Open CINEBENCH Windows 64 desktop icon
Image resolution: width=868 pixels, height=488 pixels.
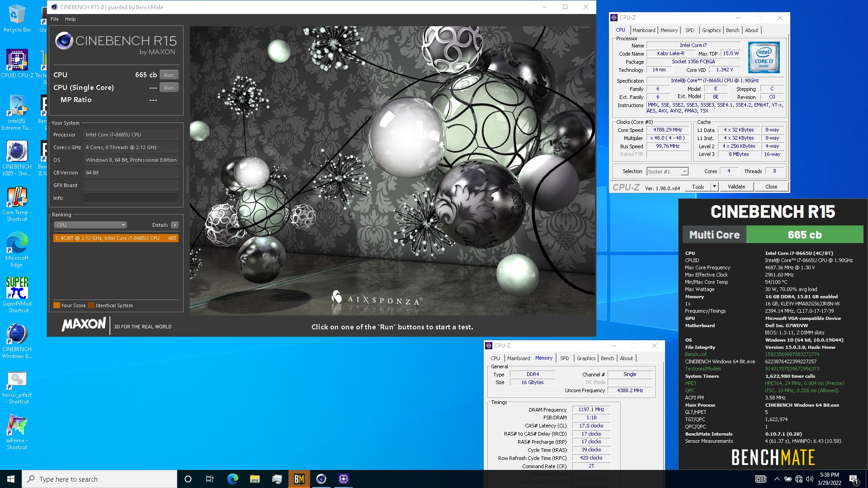point(17,341)
